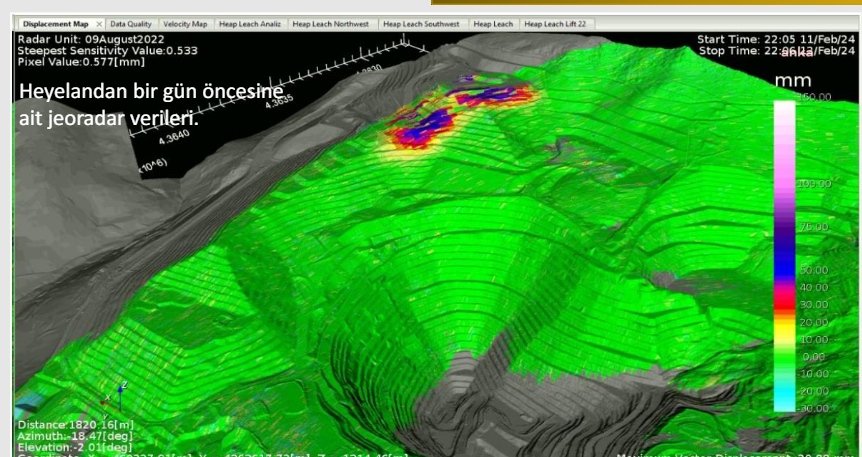Click the blue 50.00 band on color scale
This screenshot has width=862, height=457.
785,267
